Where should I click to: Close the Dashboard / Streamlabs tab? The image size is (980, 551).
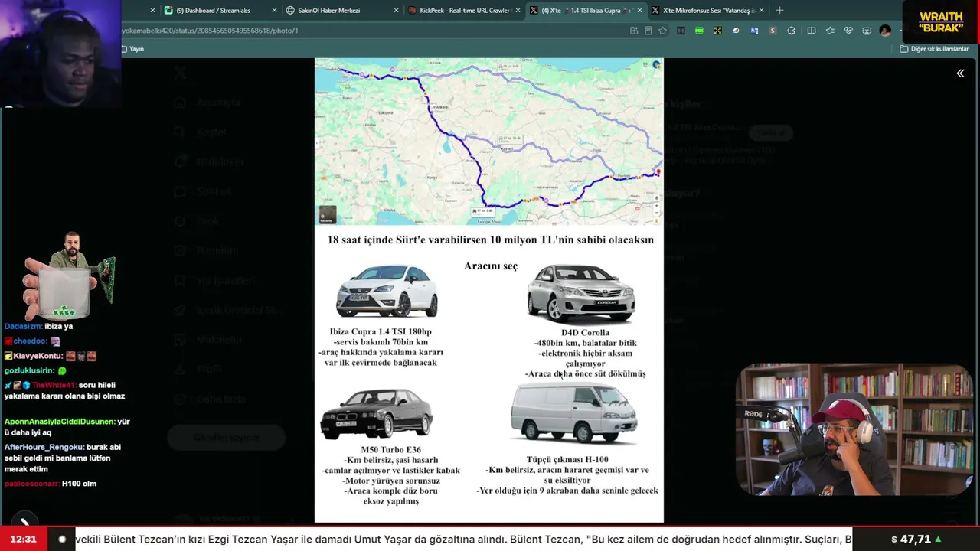[x=275, y=11]
